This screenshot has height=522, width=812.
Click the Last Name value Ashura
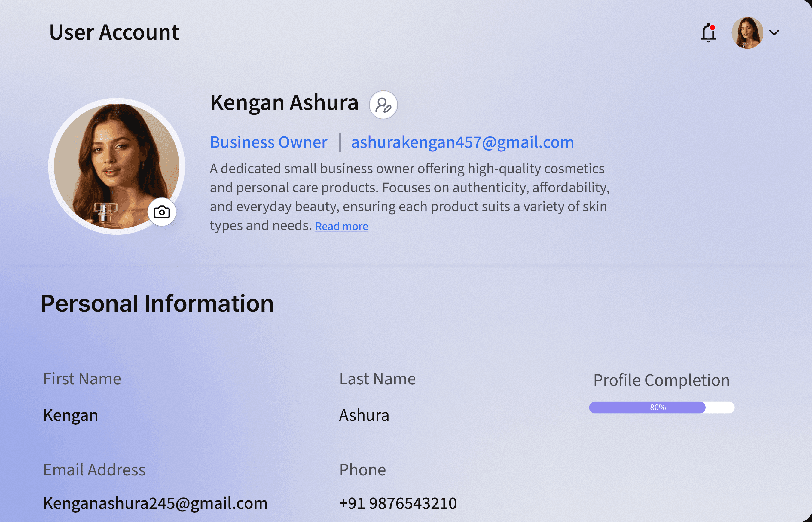(364, 415)
